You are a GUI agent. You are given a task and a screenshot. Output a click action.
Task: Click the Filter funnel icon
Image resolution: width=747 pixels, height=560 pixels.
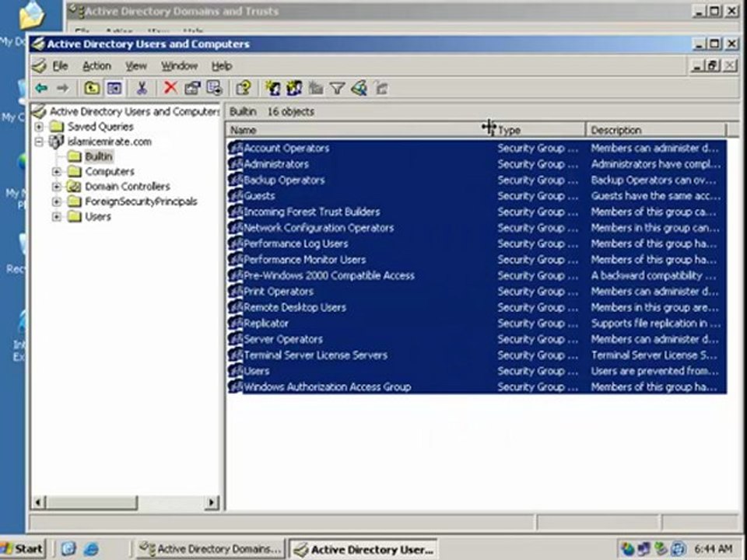pos(337,88)
